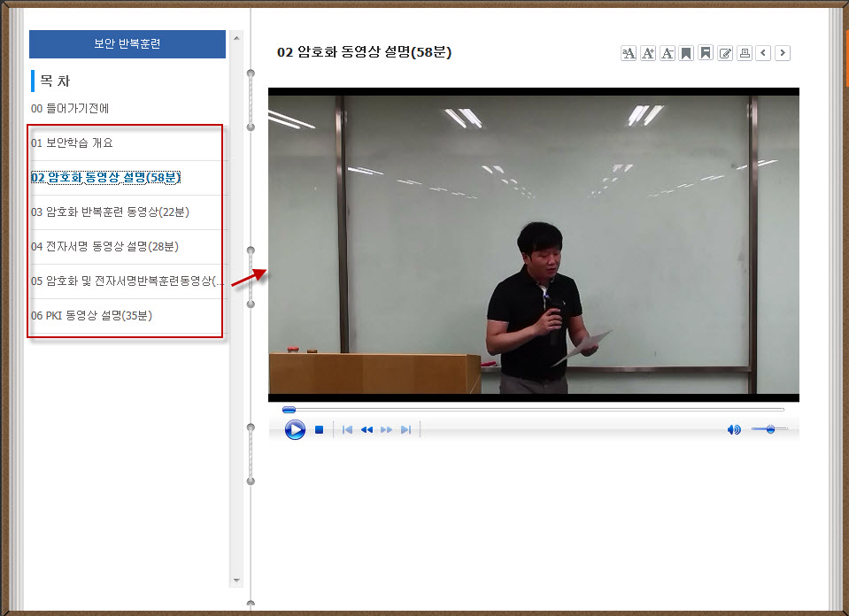This screenshot has height=616, width=849.
Task: Go to the previous page arrow
Action: pyautogui.click(x=763, y=53)
